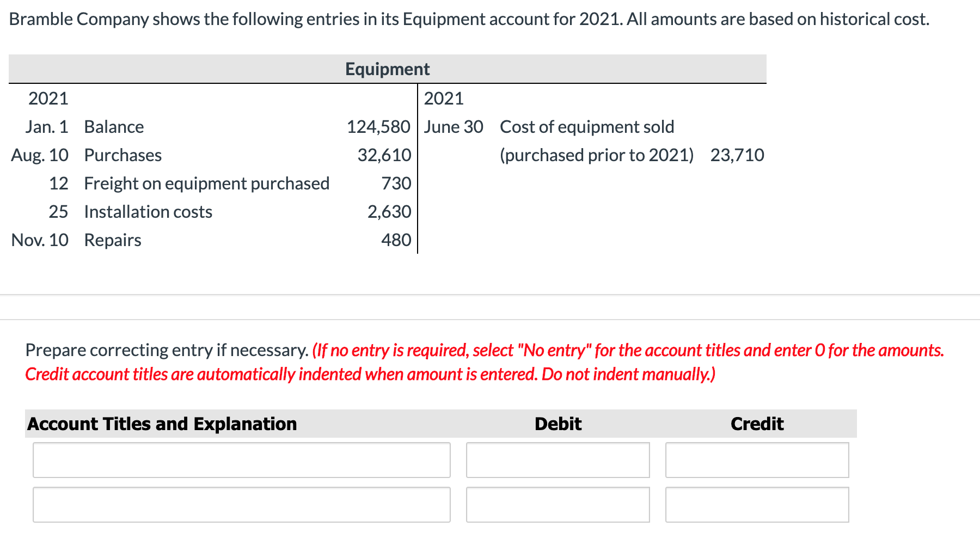Click 'Cost of equipment sold' text
The width and height of the screenshot is (980, 539).
click(587, 127)
